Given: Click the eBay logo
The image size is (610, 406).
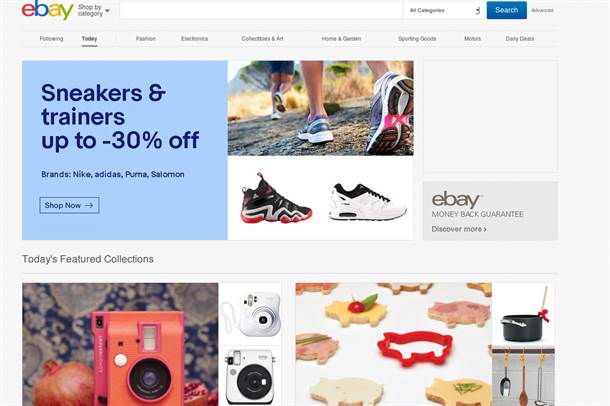Looking at the screenshot, I should coord(47,10).
